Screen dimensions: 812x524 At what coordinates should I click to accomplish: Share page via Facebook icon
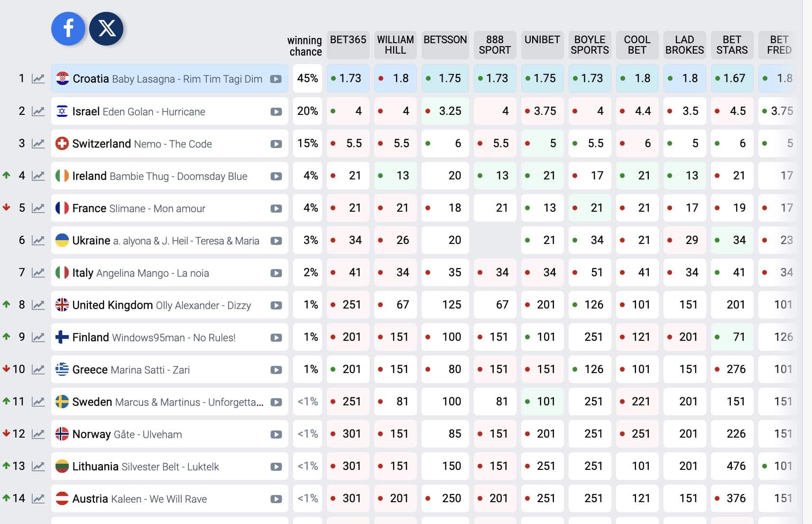coord(68,28)
